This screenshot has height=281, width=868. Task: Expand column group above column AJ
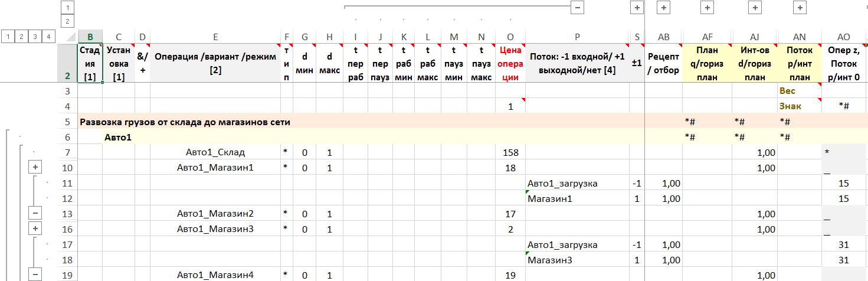pyautogui.click(x=754, y=7)
